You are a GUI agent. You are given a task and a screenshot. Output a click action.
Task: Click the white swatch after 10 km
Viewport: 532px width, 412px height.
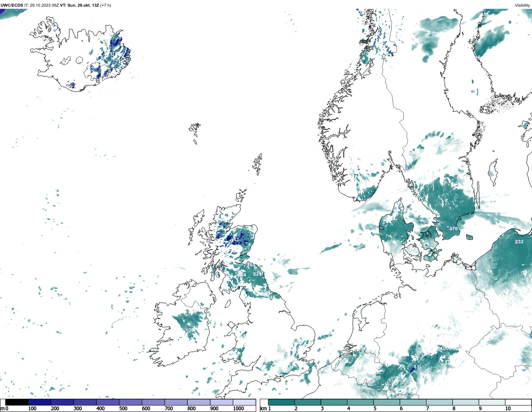(x=518, y=402)
